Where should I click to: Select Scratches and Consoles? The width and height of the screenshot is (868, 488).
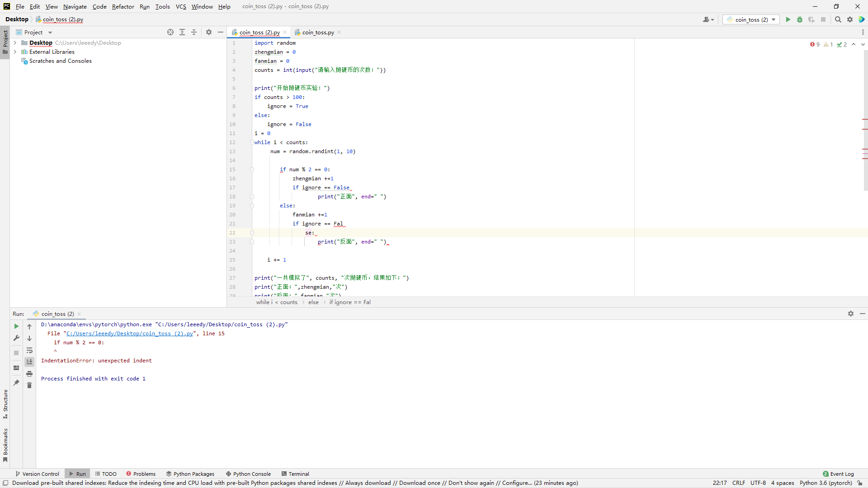tap(60, 61)
